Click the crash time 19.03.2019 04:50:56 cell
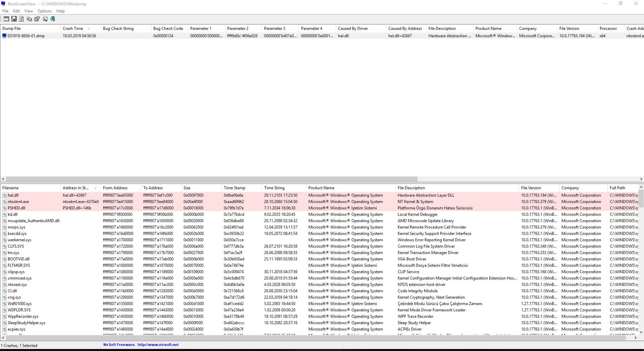Image resolution: width=644 pixels, height=351 pixels. click(x=79, y=36)
